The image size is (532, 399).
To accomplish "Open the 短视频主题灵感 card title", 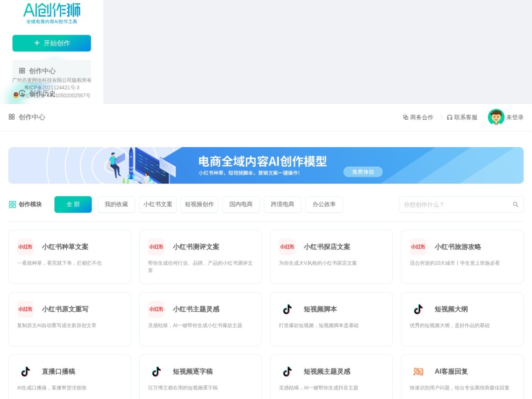I will 327,372.
